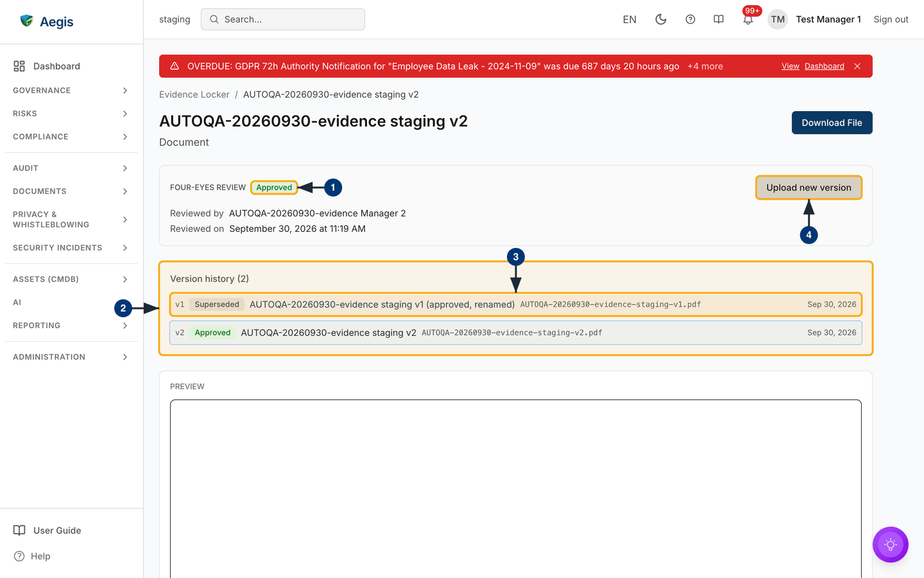Open Help from the sidebar
Image resolution: width=924 pixels, height=578 pixels.
(x=40, y=556)
